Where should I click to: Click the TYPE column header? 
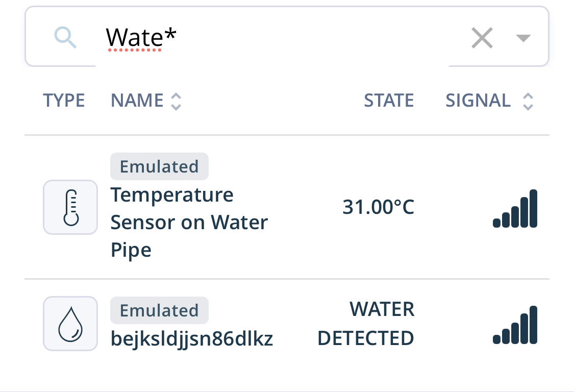[64, 101]
